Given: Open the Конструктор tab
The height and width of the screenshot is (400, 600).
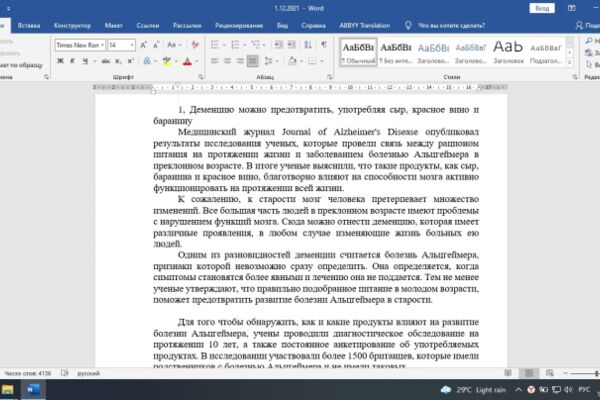Looking at the screenshot, I should (72, 25).
